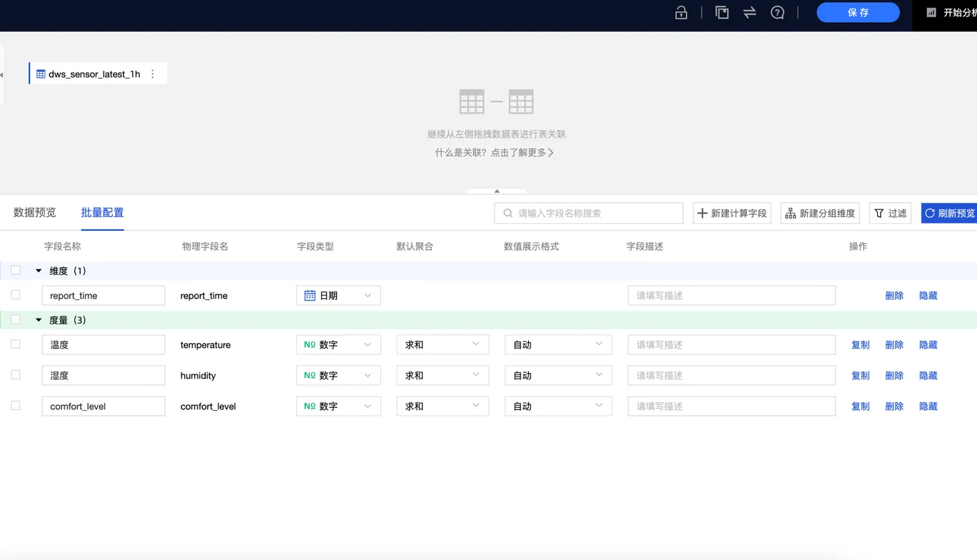Click the description input for comfort_level
The width and height of the screenshot is (977, 560).
pyautogui.click(x=731, y=406)
